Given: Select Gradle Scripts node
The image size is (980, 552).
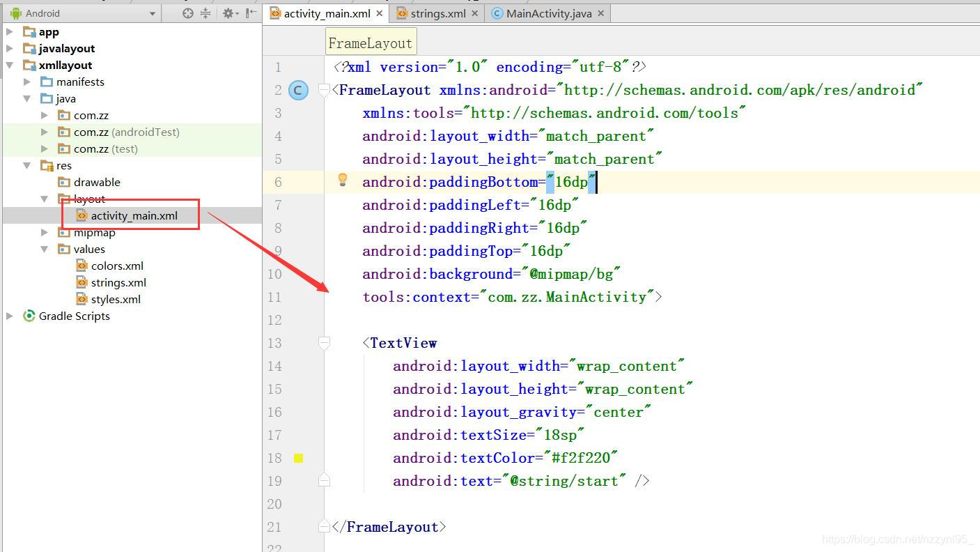Looking at the screenshot, I should point(74,316).
